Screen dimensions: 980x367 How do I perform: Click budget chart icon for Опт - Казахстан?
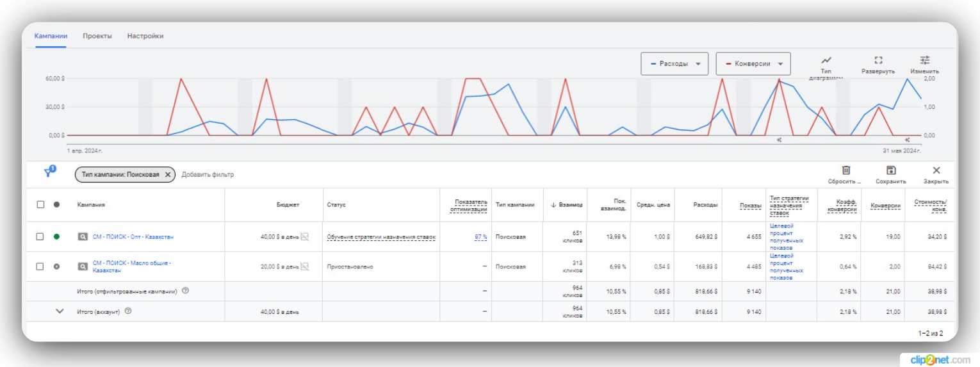305,237
